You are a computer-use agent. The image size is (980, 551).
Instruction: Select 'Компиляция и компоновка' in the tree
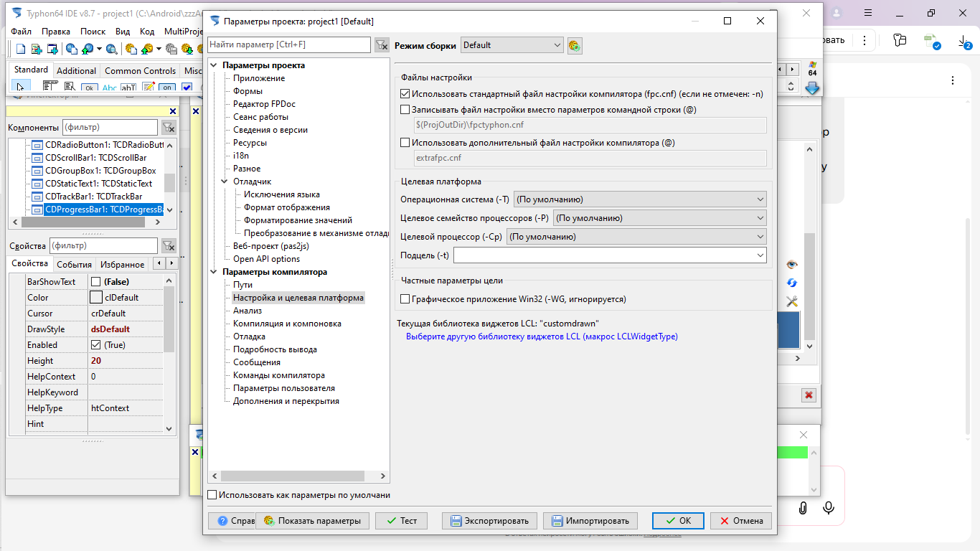(287, 324)
